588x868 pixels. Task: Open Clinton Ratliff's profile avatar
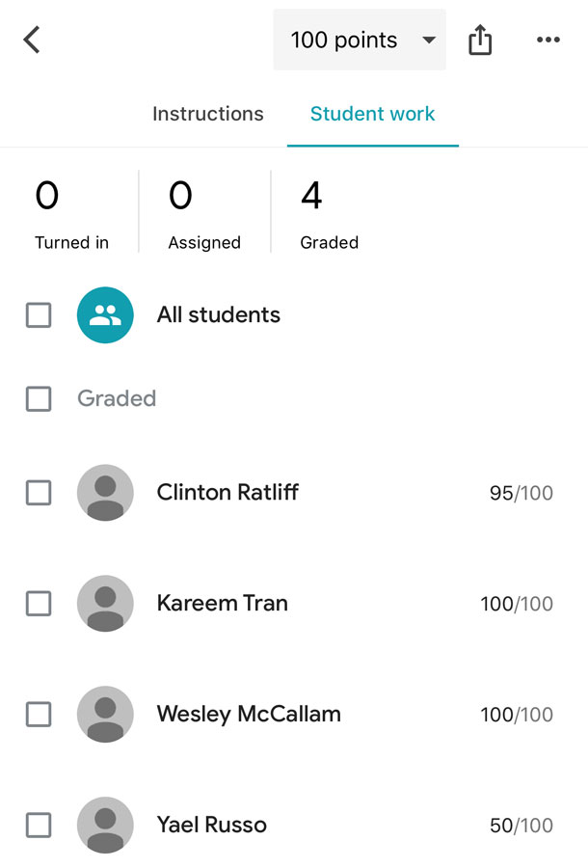coord(104,493)
